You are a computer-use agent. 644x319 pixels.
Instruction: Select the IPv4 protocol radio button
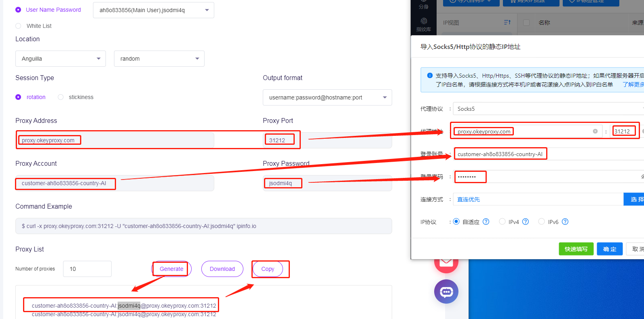click(x=502, y=222)
